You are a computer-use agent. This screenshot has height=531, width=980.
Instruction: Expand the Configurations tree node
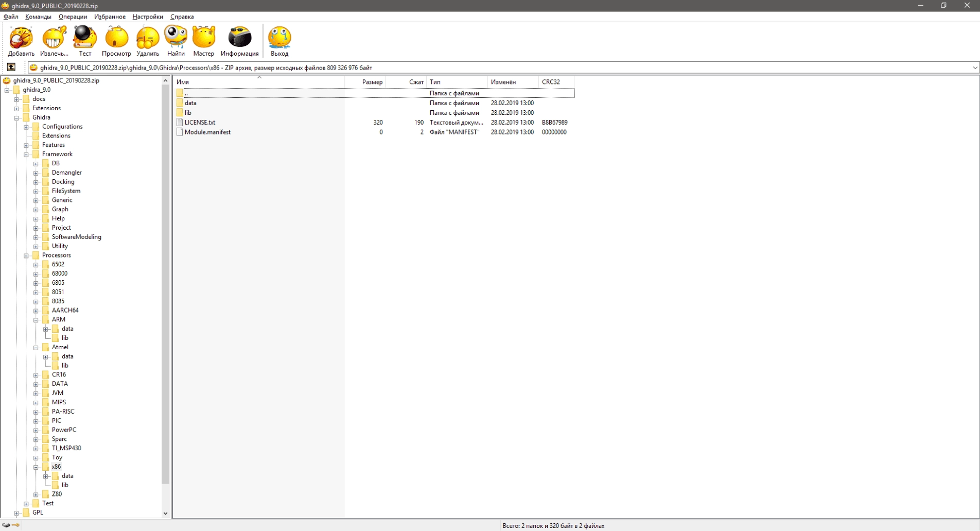[x=26, y=127]
